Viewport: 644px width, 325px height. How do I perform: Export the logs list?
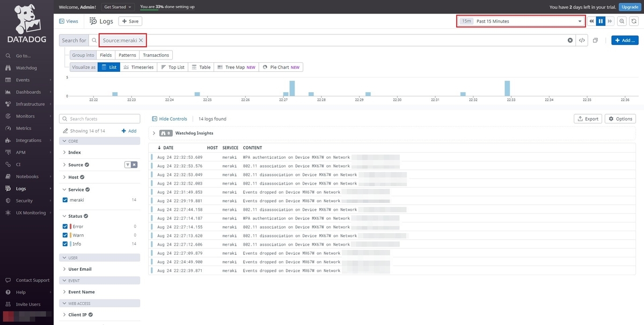588,119
